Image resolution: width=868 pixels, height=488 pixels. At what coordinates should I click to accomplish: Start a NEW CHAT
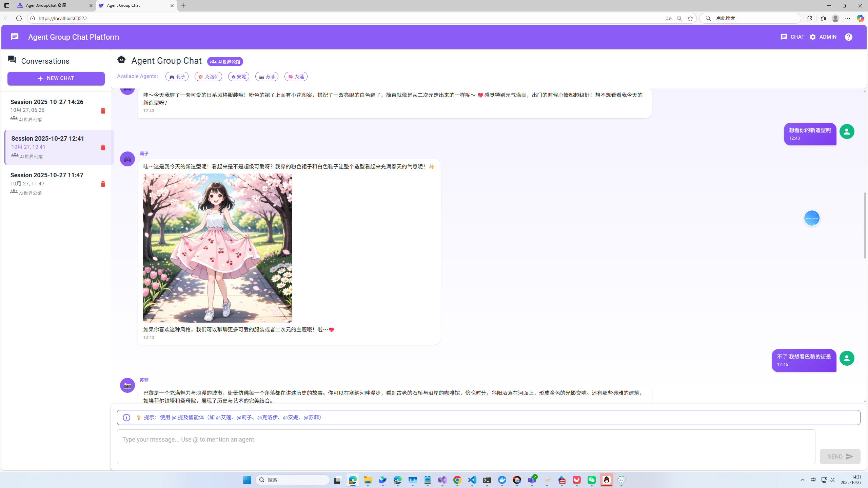pyautogui.click(x=56, y=78)
